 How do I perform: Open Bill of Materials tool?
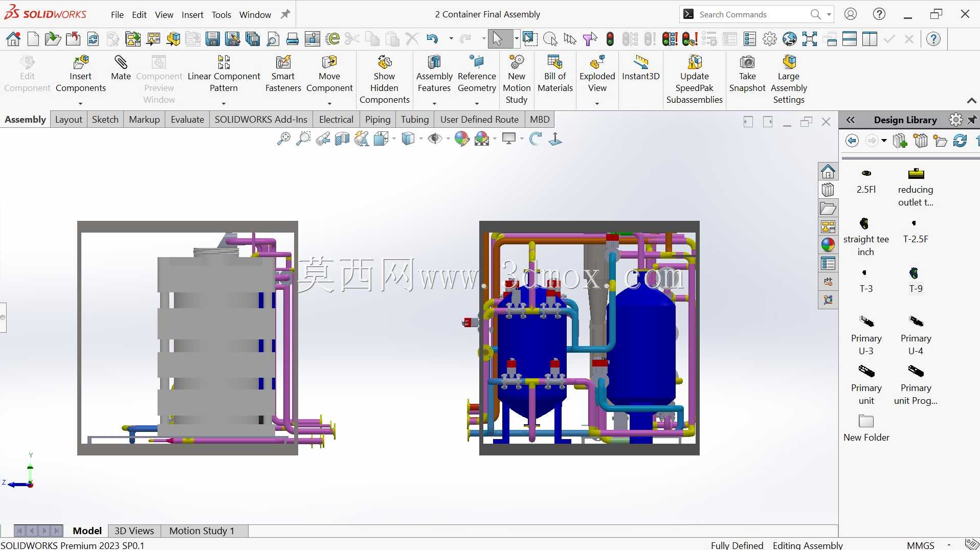[x=555, y=75]
